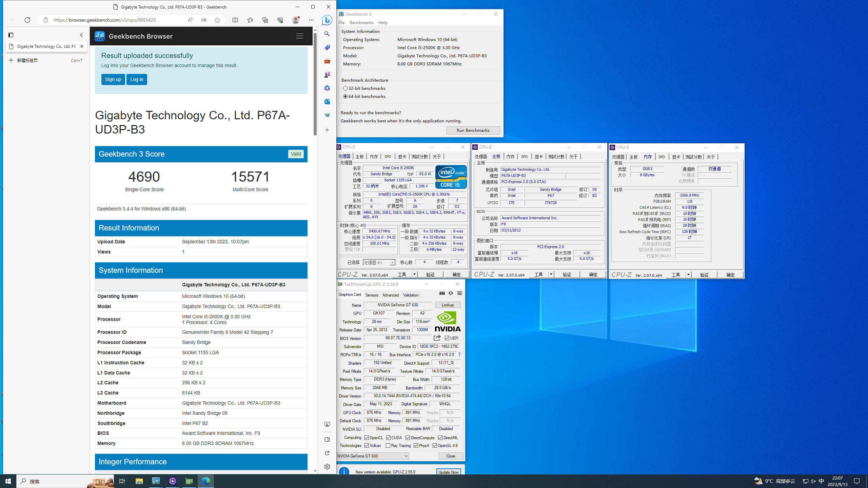Open the Edge sidebar Tools briefcase
Viewport: 868px width, 488px height.
point(327,61)
